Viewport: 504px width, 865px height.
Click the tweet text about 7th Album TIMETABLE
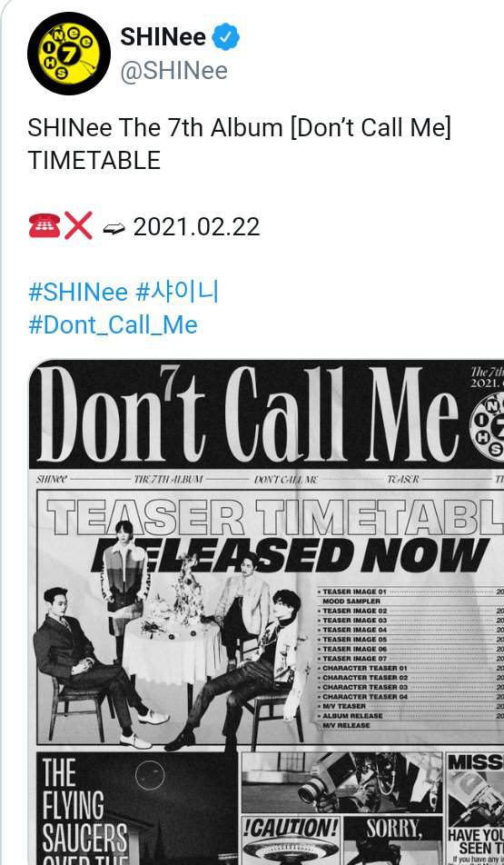(240, 144)
